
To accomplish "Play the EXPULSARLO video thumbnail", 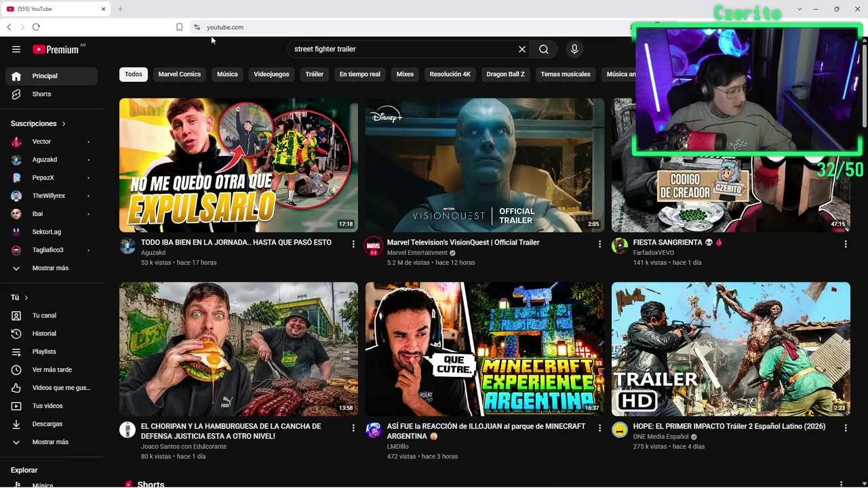I will pyautogui.click(x=239, y=165).
